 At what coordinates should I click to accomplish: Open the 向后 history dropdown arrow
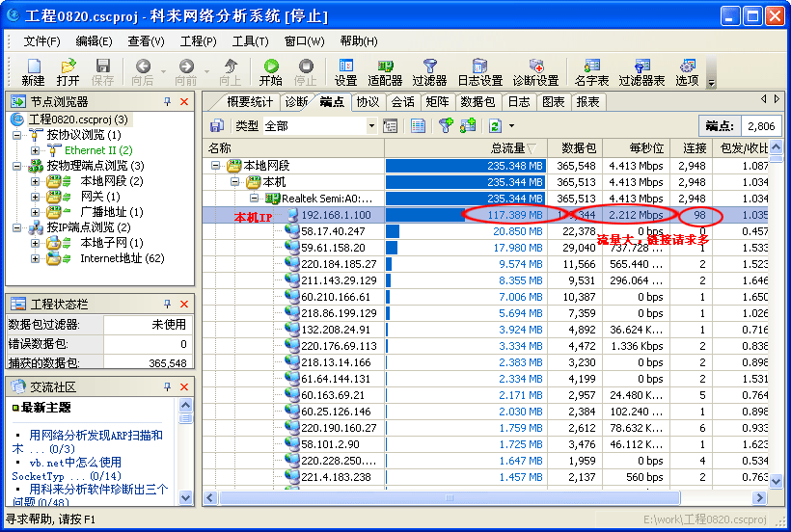tap(163, 71)
